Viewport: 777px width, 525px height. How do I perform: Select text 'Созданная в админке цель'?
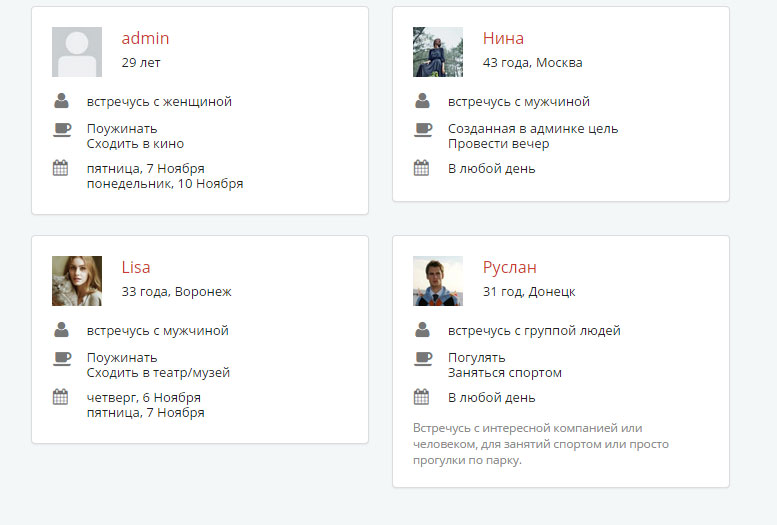[x=533, y=129]
